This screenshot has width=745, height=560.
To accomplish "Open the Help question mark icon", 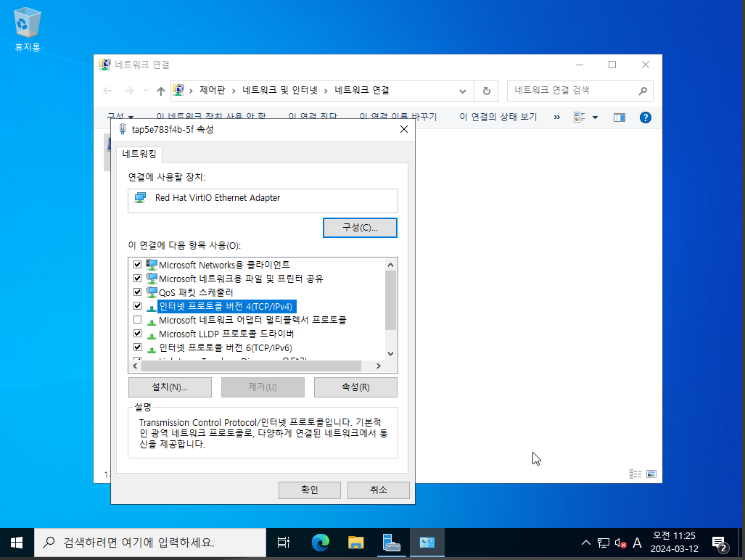I will [x=645, y=118].
